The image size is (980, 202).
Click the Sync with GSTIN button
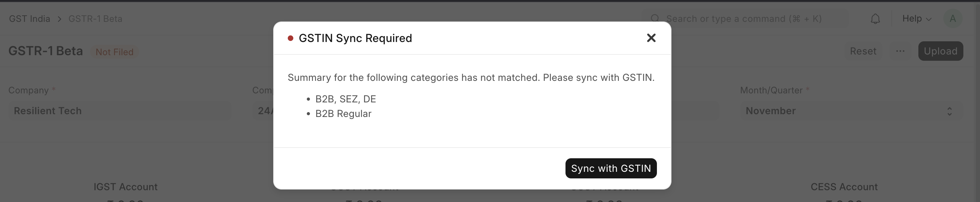tap(611, 168)
